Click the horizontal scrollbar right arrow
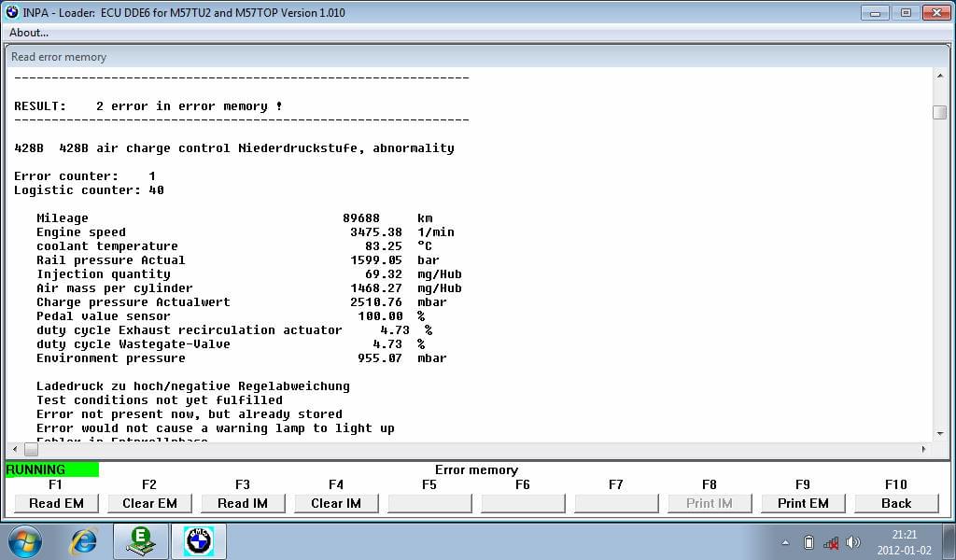 923,449
